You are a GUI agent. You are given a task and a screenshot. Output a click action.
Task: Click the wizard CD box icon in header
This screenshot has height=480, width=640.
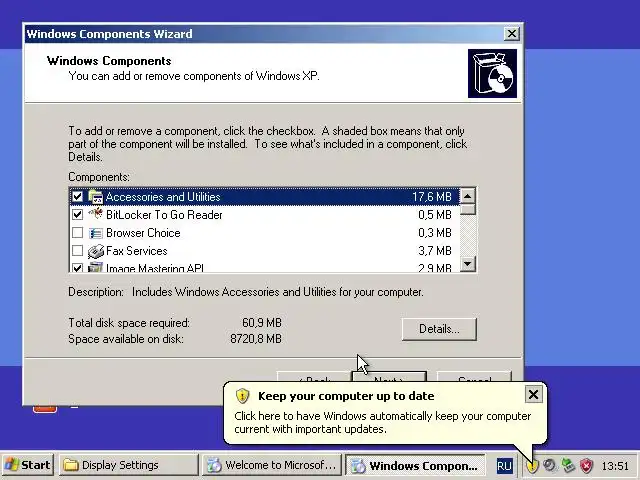click(x=492, y=73)
